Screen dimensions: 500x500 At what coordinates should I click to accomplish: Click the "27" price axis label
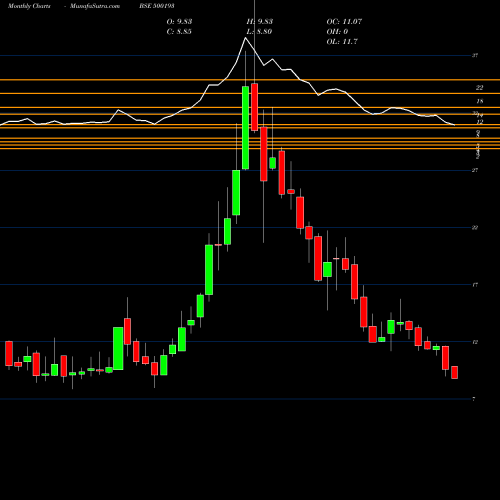(475, 170)
